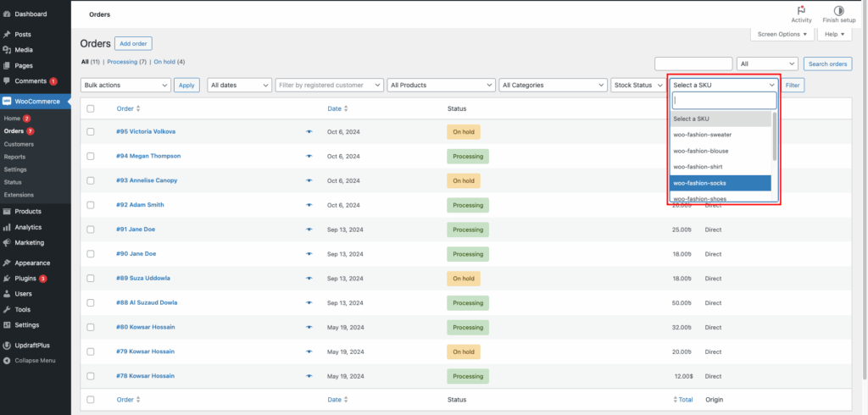Image resolution: width=868 pixels, height=415 pixels.
Task: Open Filter by registered customer dropdown
Action: click(330, 86)
